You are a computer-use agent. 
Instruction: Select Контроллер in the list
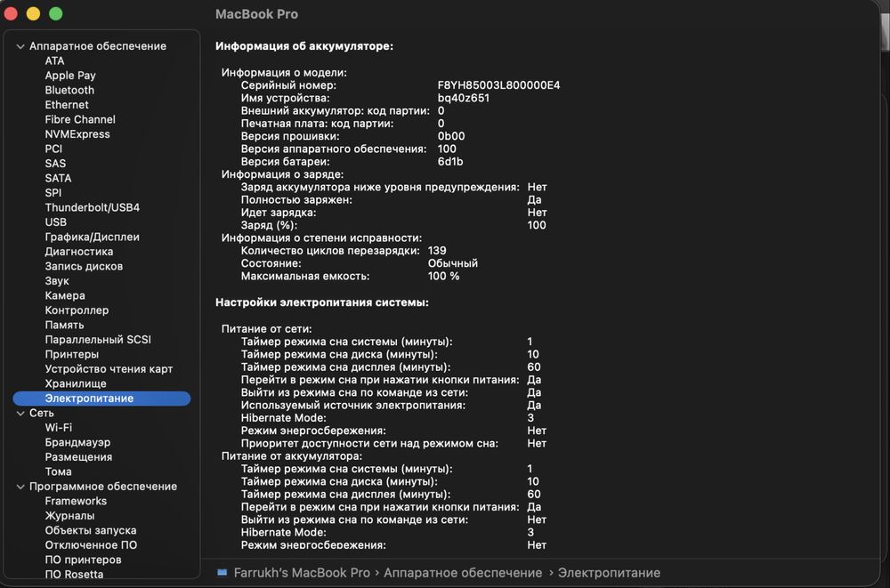tap(77, 310)
